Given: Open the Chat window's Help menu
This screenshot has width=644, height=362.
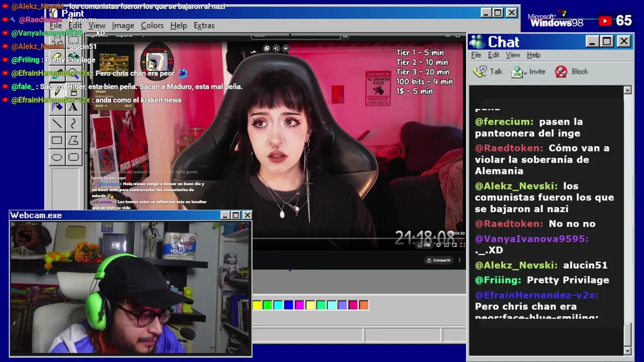Looking at the screenshot, I should click(533, 55).
